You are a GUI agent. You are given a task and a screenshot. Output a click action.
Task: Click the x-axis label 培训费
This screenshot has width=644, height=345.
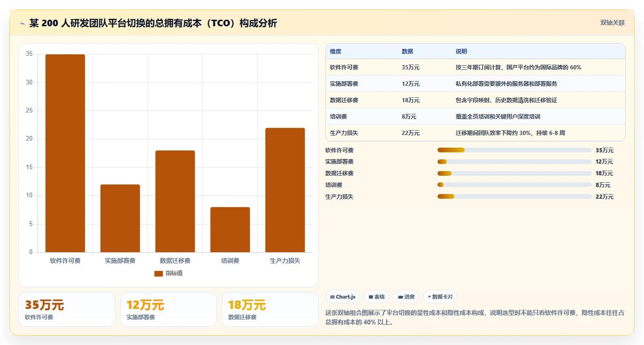point(230,261)
